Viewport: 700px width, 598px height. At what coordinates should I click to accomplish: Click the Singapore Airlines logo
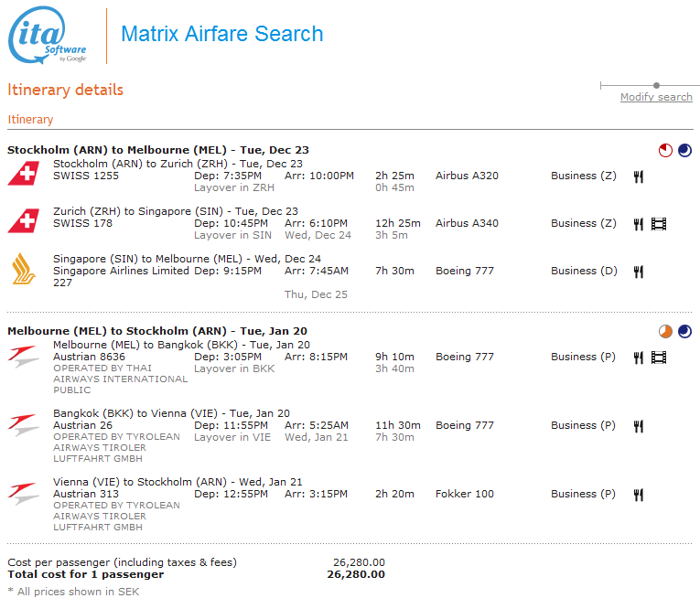click(24, 269)
